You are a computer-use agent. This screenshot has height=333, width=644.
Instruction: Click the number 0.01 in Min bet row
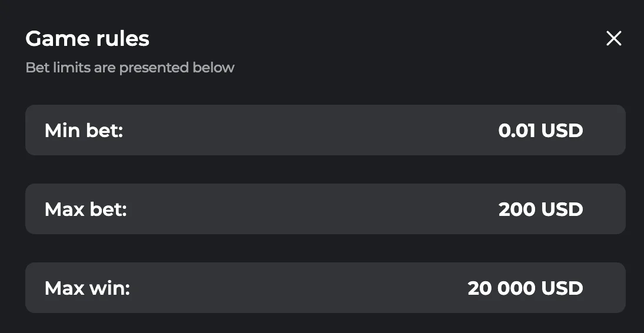(x=517, y=130)
